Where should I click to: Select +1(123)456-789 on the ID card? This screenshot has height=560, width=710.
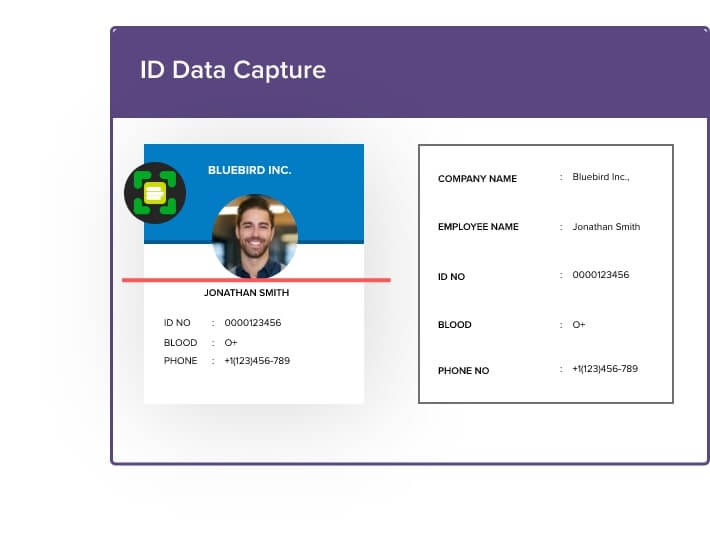[x=257, y=361]
